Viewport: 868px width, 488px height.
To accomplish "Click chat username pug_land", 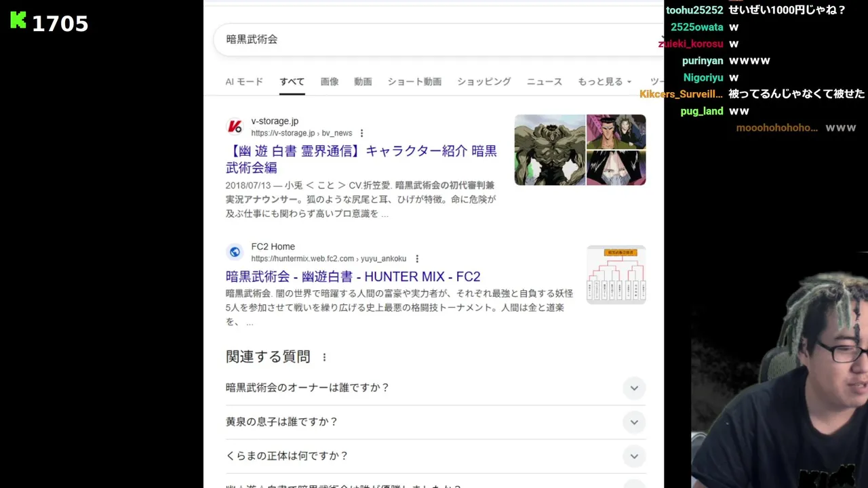I will click(702, 111).
